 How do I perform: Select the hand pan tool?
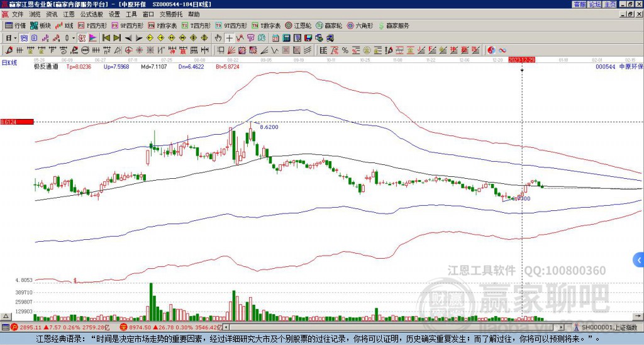218,38
